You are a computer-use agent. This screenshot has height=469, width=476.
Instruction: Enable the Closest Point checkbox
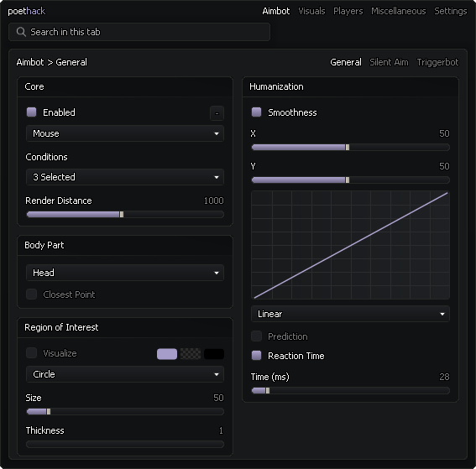coord(32,294)
